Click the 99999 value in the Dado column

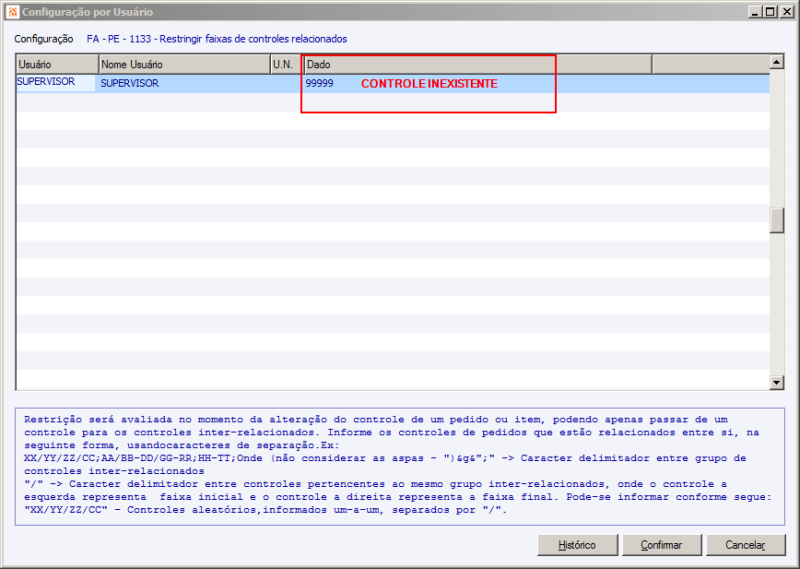point(319,83)
